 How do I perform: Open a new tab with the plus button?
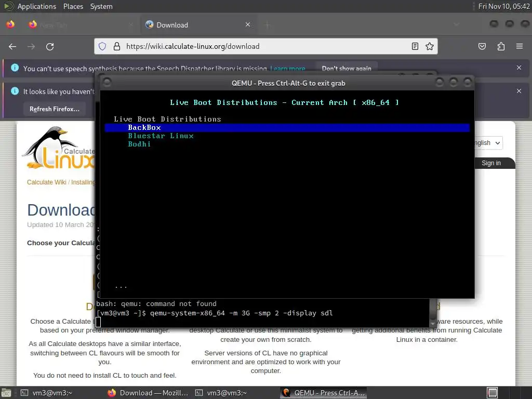(x=268, y=25)
